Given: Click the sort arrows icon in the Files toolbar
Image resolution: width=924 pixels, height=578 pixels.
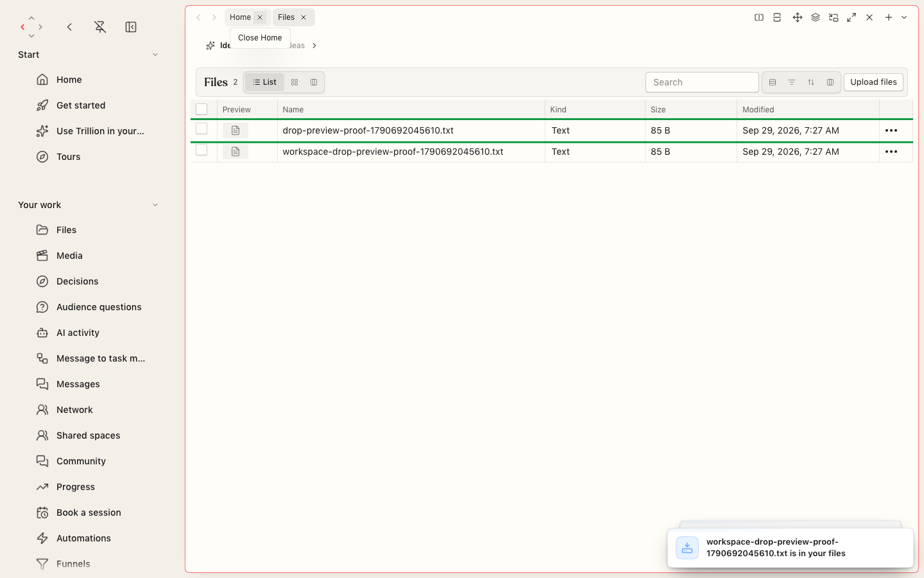Looking at the screenshot, I should [x=811, y=82].
